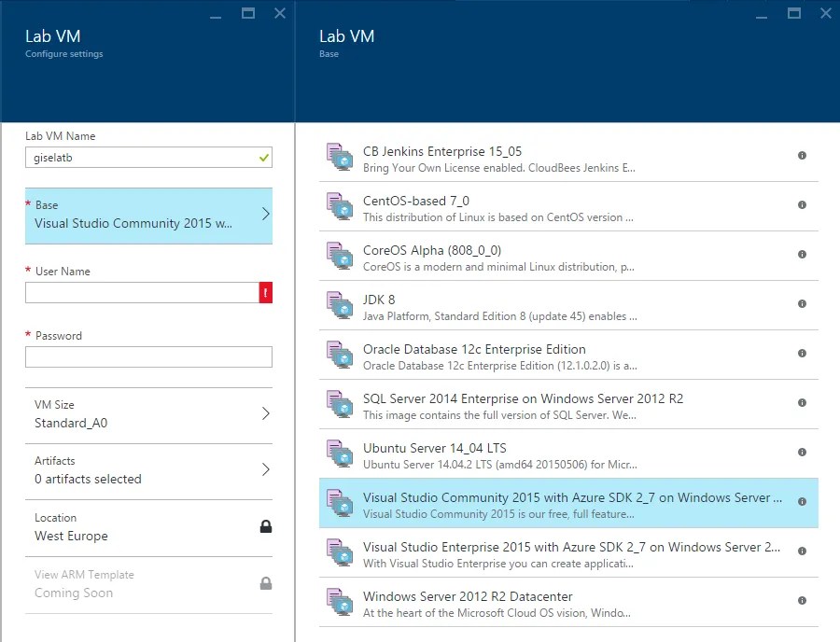Pick the JDK 8 title
Image resolution: width=840 pixels, height=642 pixels.
tap(379, 300)
